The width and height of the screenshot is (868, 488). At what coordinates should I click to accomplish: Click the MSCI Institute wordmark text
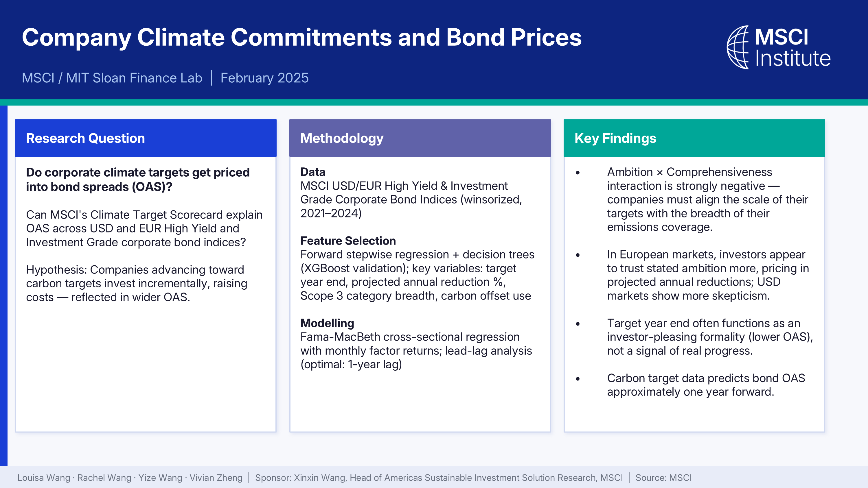792,47
